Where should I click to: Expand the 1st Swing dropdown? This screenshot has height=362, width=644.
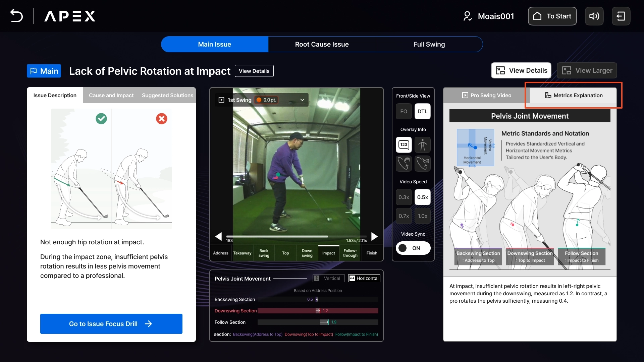(302, 100)
